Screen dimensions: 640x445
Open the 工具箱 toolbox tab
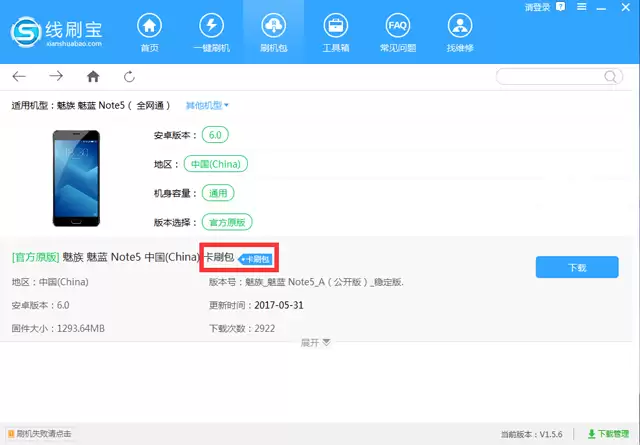pos(336,33)
